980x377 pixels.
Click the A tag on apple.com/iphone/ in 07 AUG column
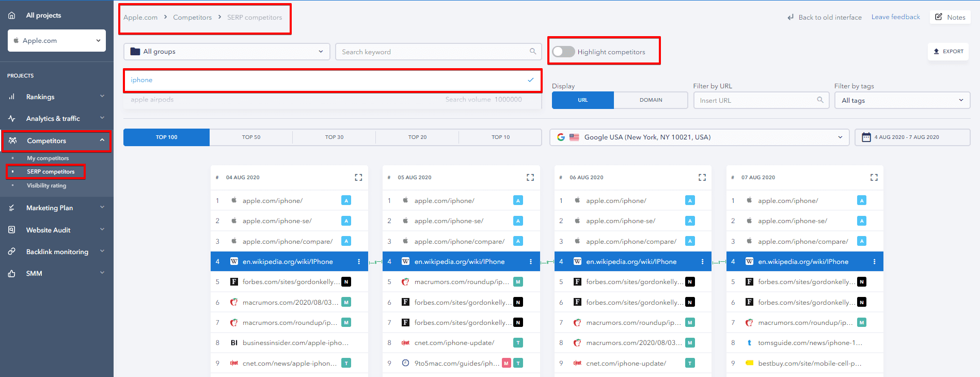pos(862,200)
